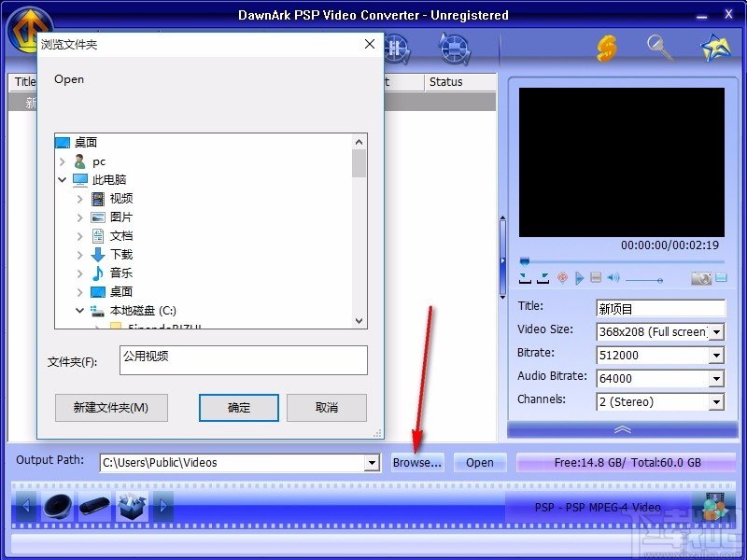Start playback with the play icon
747x560 pixels.
(579, 277)
